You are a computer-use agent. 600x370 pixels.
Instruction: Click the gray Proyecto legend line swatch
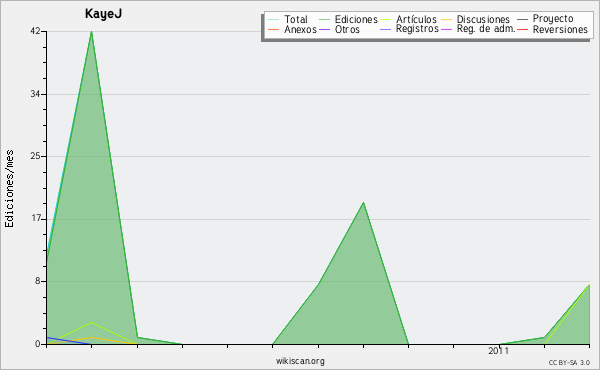click(522, 20)
